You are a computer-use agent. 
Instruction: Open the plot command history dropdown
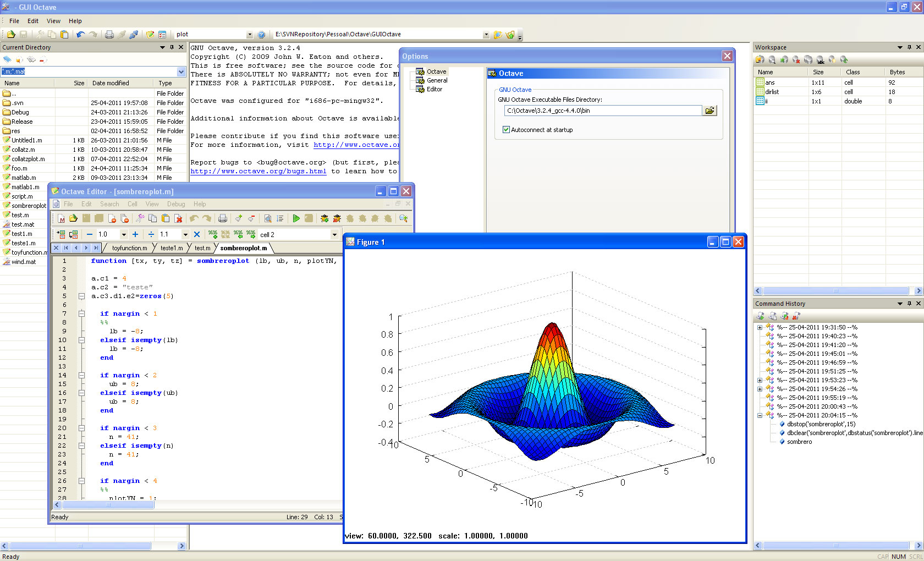(250, 34)
